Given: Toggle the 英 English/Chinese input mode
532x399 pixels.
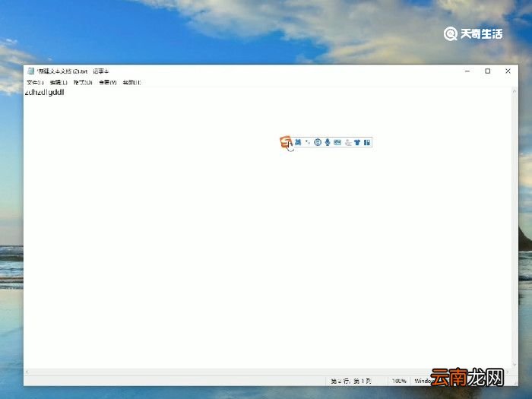Looking at the screenshot, I should click(x=298, y=142).
